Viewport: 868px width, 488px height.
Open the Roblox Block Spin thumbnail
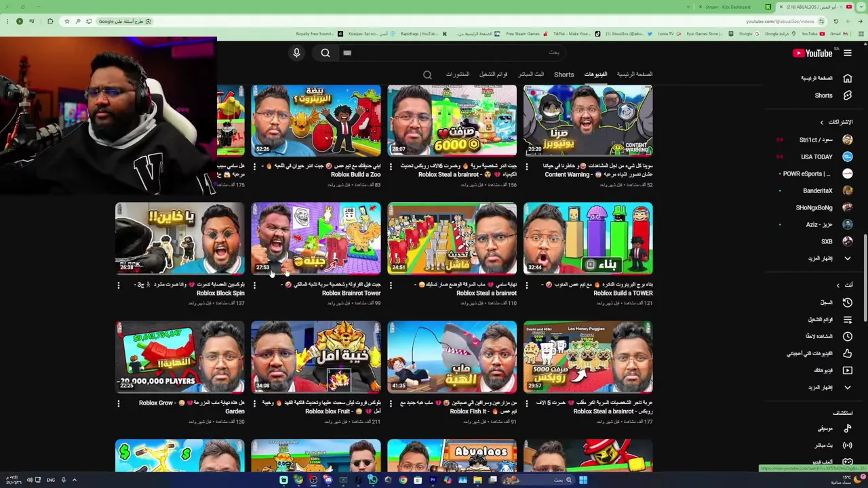(180, 239)
